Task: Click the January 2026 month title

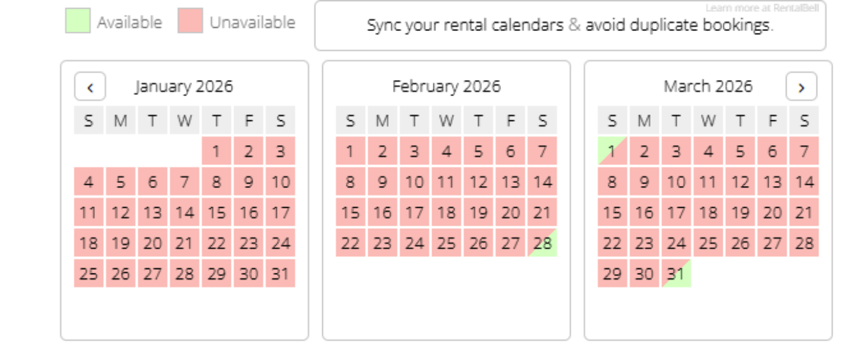Action: 184,86
